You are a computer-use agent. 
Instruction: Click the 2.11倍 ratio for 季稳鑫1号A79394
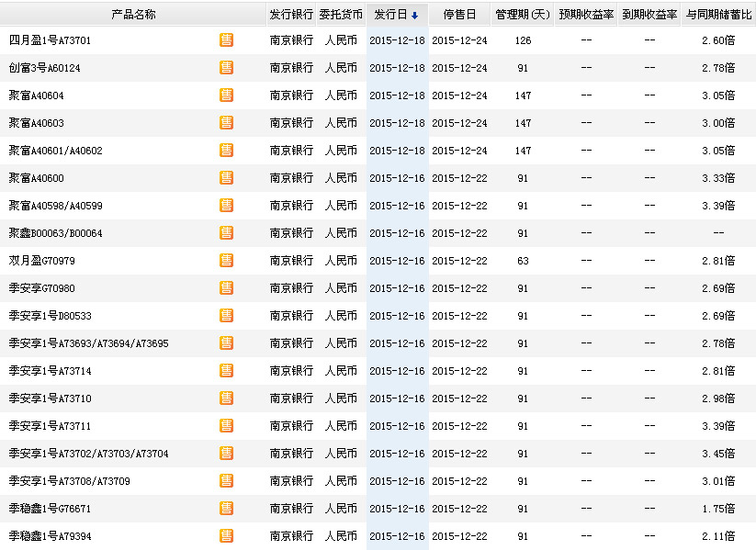tap(718, 536)
